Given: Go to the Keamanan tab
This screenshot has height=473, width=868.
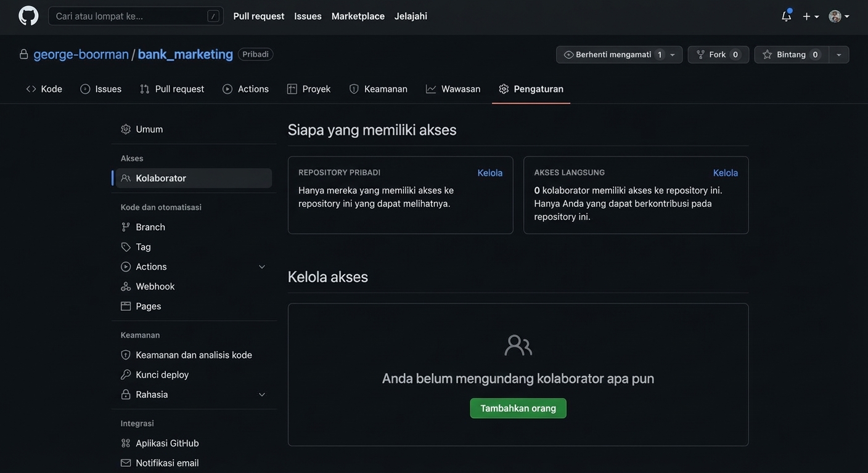Looking at the screenshot, I should click(379, 89).
